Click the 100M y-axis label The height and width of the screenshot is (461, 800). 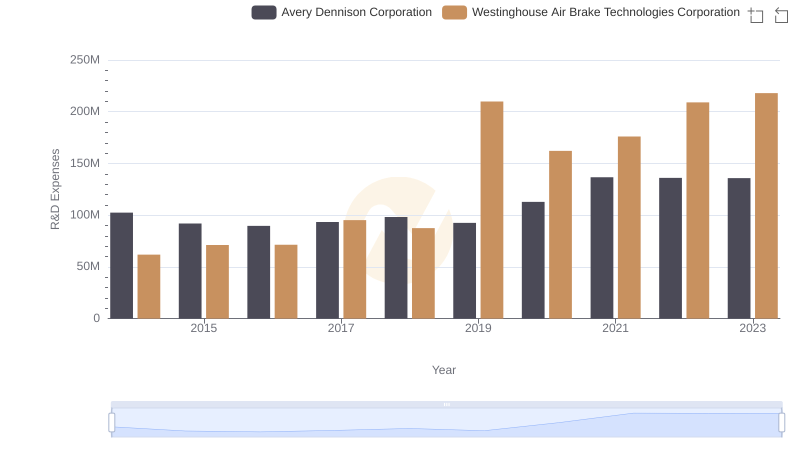[x=85, y=215]
